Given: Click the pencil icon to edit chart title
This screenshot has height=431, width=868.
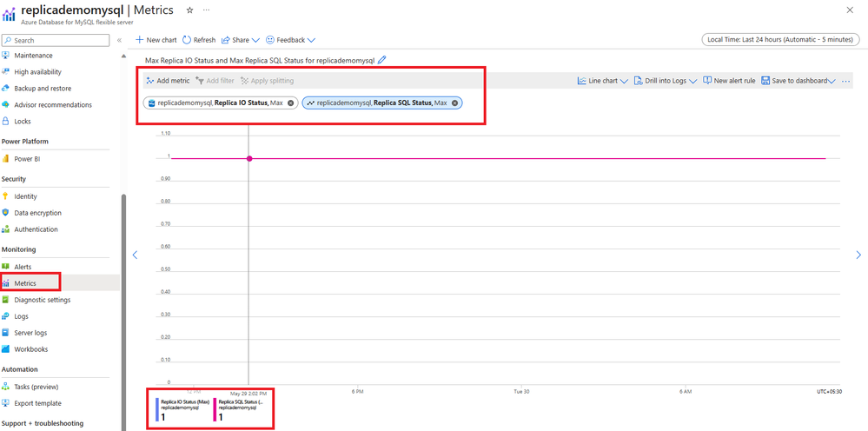Looking at the screenshot, I should tap(382, 60).
